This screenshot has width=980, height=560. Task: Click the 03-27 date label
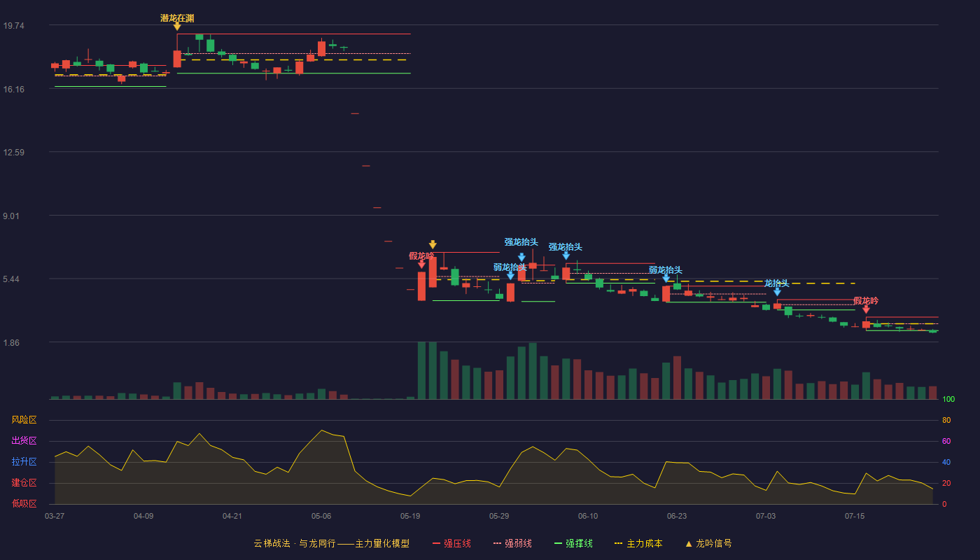55,516
